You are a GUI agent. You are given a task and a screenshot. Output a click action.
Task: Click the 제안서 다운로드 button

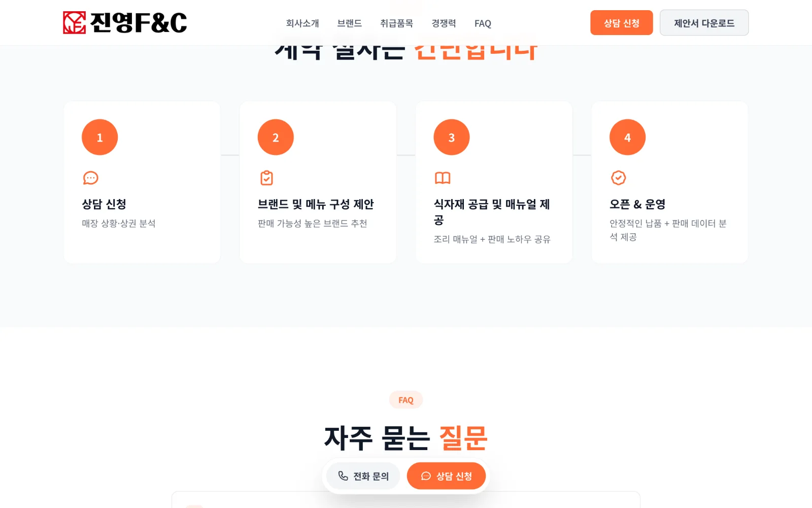point(704,23)
